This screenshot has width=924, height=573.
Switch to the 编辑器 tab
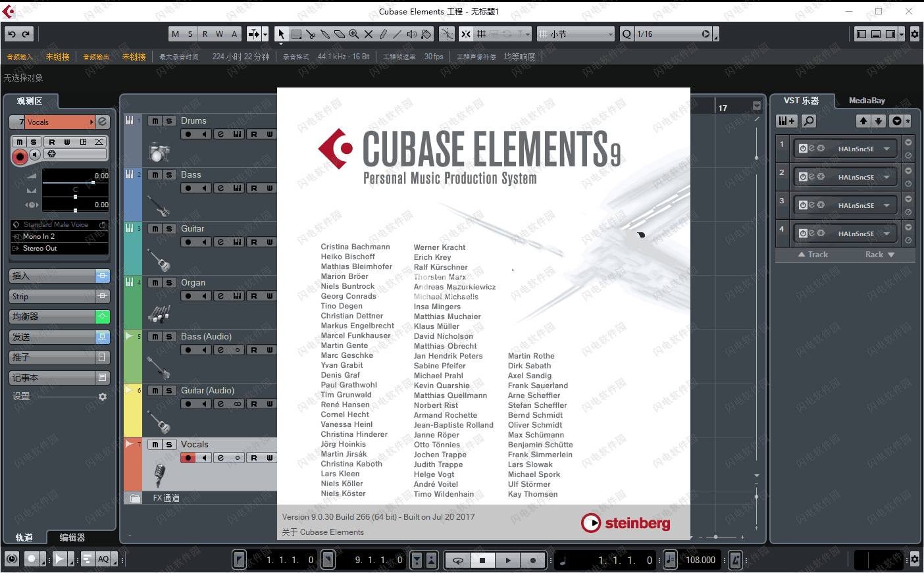[72, 537]
